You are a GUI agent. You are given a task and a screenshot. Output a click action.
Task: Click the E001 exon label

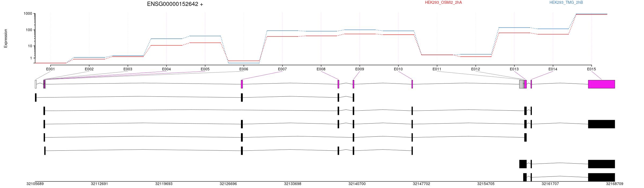point(50,69)
